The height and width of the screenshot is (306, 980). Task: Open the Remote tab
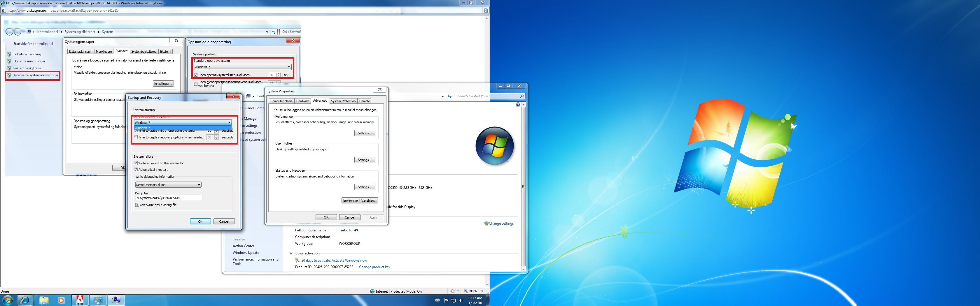tap(365, 101)
